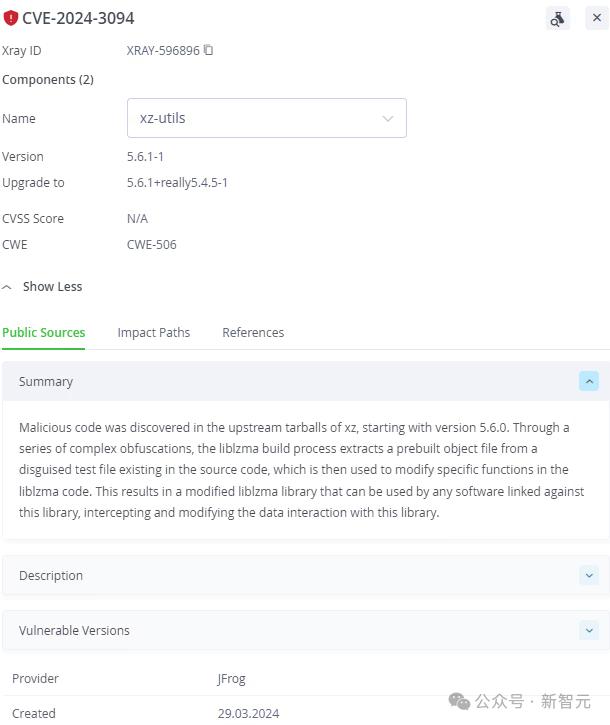This screenshot has height=725, width=610.
Task: Click the Description header label
Action: (x=51, y=575)
